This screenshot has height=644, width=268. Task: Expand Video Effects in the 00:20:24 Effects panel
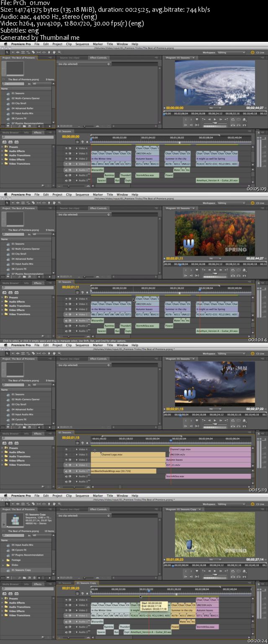2,611
